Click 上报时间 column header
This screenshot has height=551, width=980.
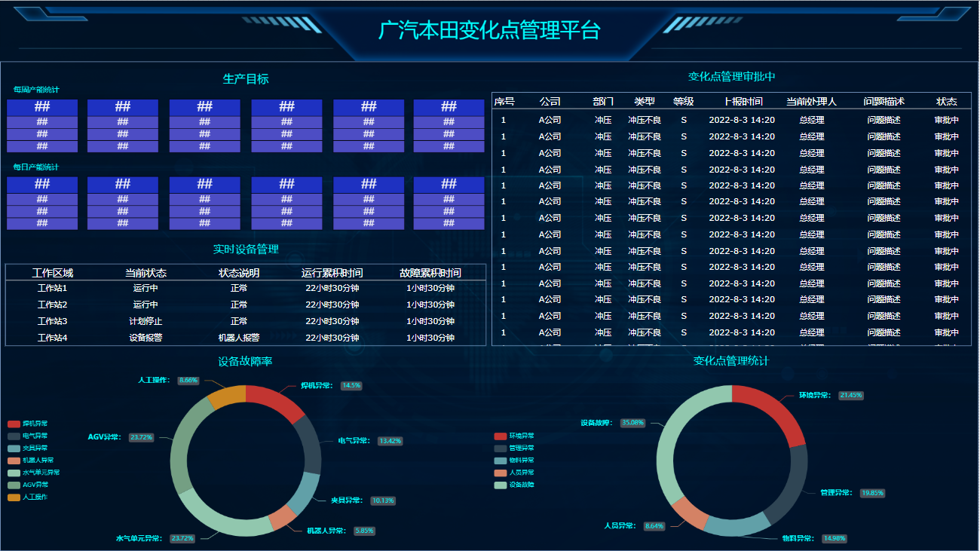coord(742,102)
